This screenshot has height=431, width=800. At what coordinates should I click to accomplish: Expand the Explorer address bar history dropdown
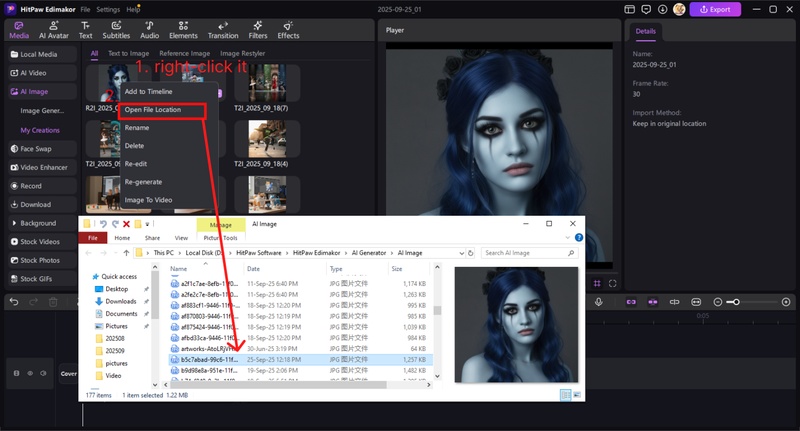pyautogui.click(x=461, y=253)
